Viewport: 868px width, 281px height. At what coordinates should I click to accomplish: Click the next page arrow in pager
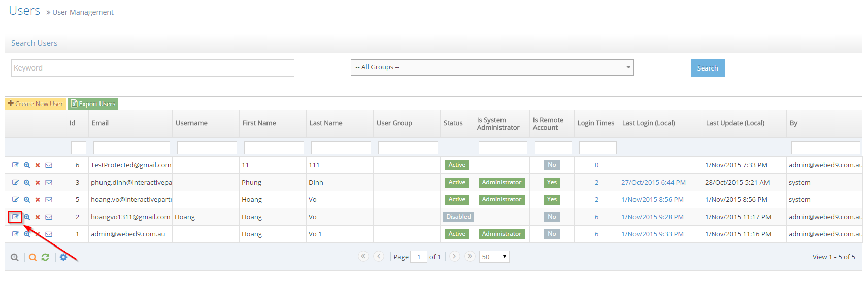point(455,256)
